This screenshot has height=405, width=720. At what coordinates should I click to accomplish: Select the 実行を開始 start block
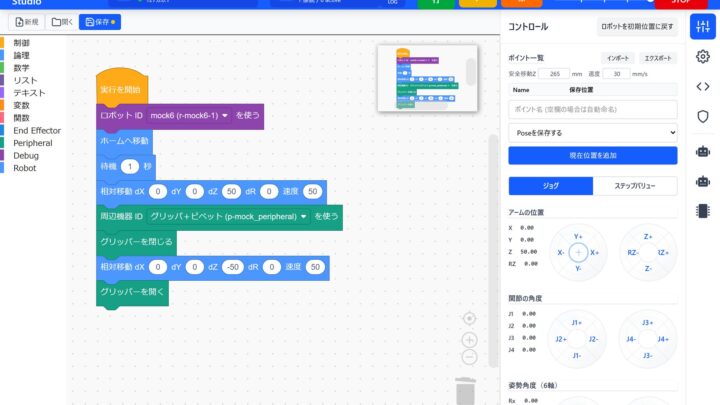pos(121,88)
